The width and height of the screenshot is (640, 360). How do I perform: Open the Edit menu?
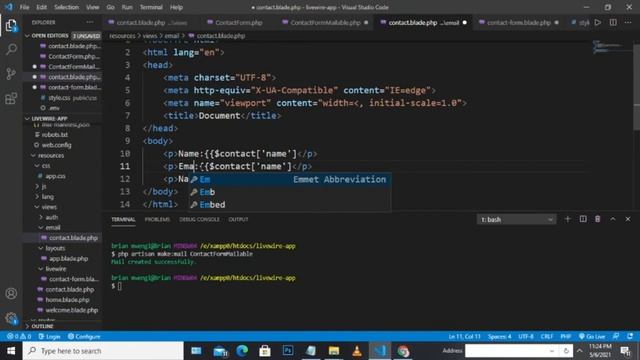coord(41,7)
